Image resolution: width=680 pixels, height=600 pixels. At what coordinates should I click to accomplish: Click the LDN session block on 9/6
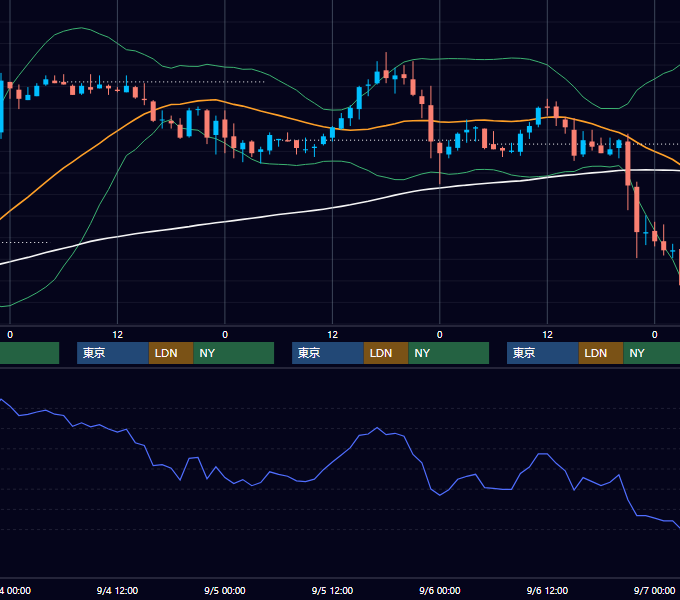click(x=601, y=353)
